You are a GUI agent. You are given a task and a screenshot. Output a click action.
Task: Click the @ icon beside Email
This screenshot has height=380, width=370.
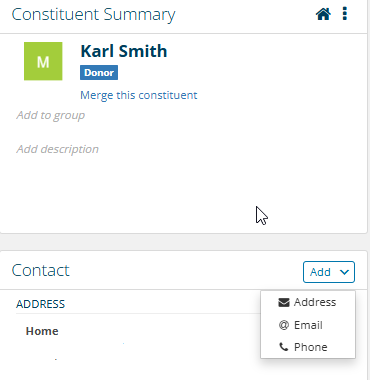284,325
